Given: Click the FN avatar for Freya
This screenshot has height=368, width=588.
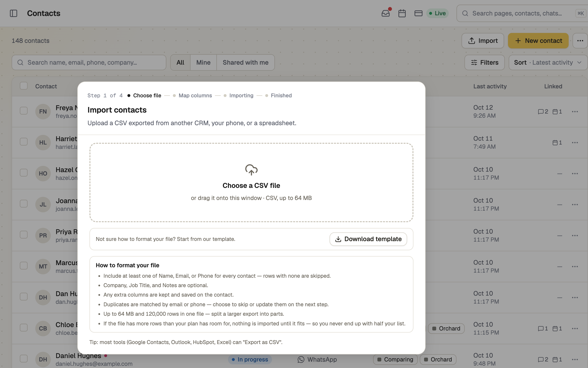Looking at the screenshot, I should coord(43,111).
